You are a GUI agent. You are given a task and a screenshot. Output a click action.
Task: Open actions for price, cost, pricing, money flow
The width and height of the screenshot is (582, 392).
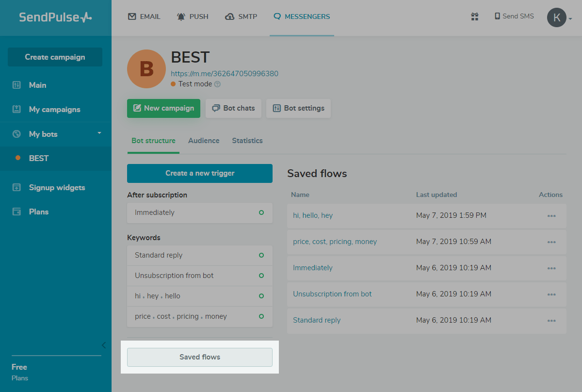[x=551, y=242]
